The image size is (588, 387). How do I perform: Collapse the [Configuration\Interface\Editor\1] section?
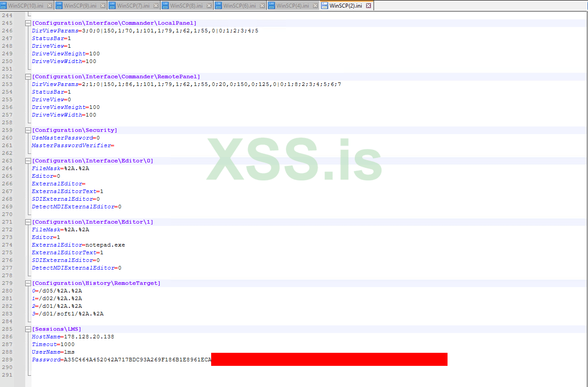tap(28, 221)
